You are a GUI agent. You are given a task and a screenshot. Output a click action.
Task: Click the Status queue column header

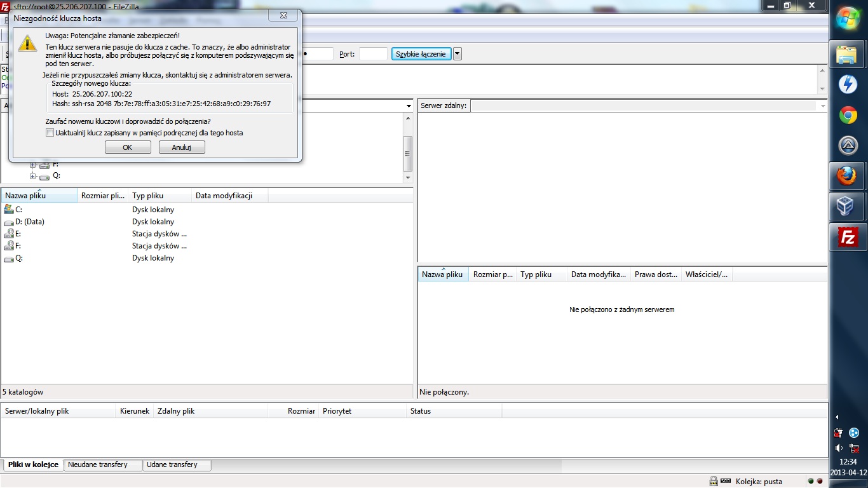click(454, 411)
